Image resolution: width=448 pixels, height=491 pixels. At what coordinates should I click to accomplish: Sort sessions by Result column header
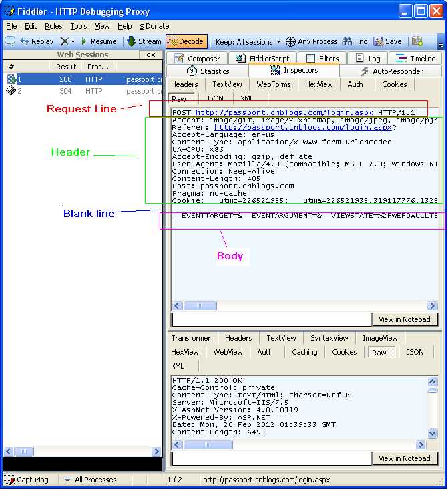pos(65,67)
